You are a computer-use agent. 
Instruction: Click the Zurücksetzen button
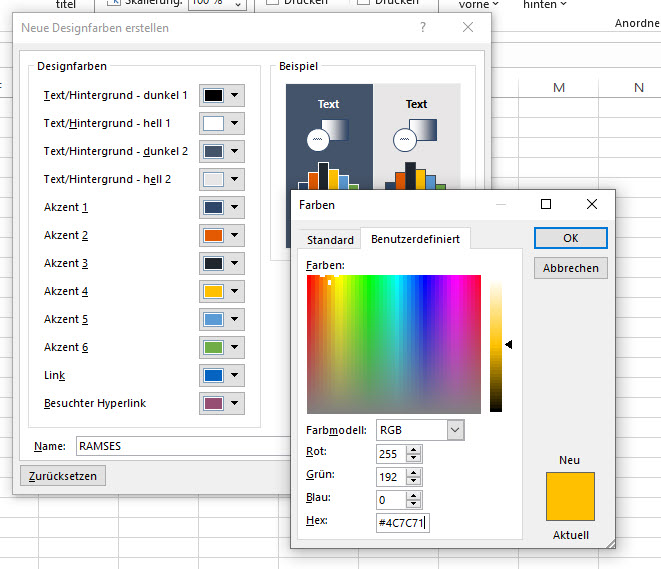pos(63,476)
